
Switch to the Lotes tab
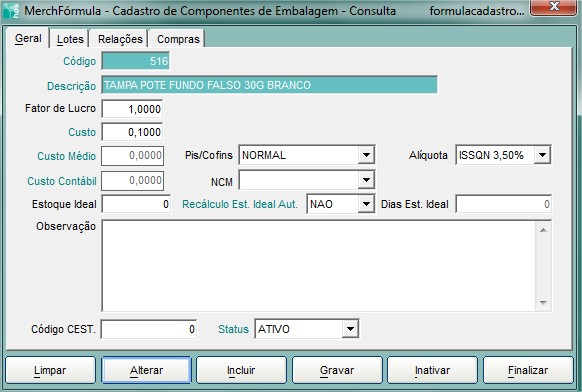(70, 39)
